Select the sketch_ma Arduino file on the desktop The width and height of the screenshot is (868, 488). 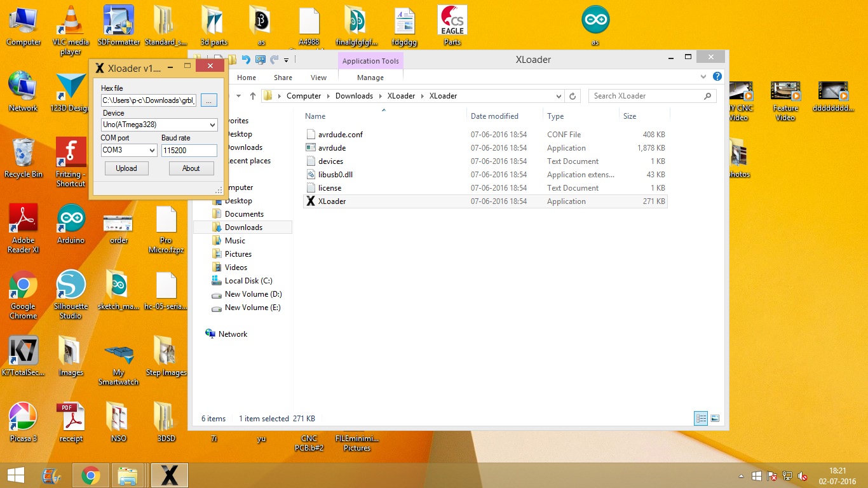(x=119, y=289)
